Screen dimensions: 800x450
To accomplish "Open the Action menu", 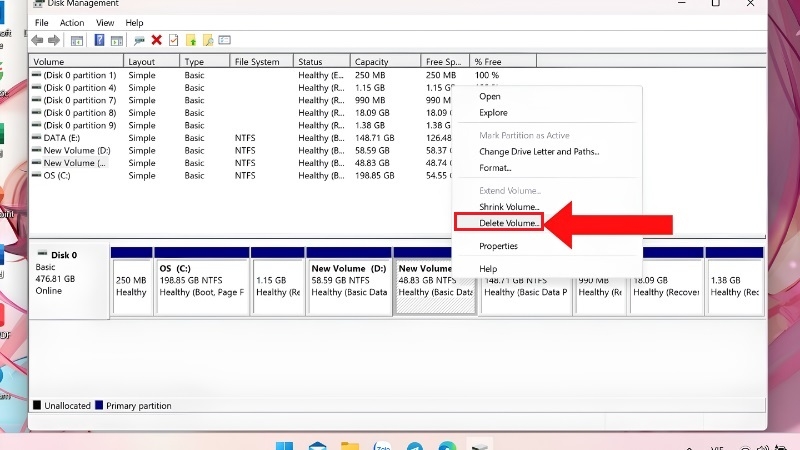I will pos(72,22).
